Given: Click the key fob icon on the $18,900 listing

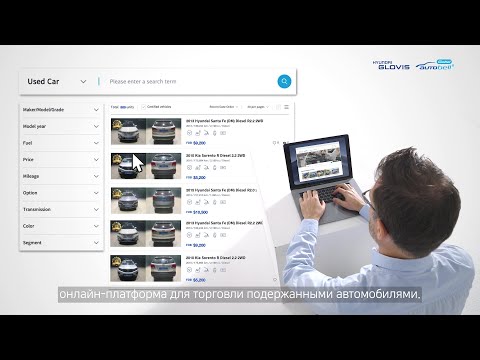Looking at the screenshot, I should (x=215, y=202).
